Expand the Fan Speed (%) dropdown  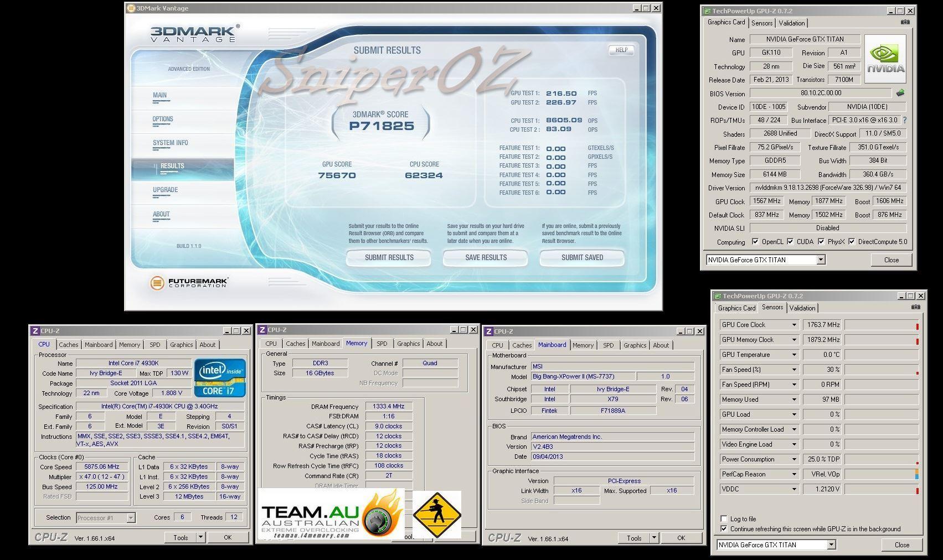[x=794, y=370]
